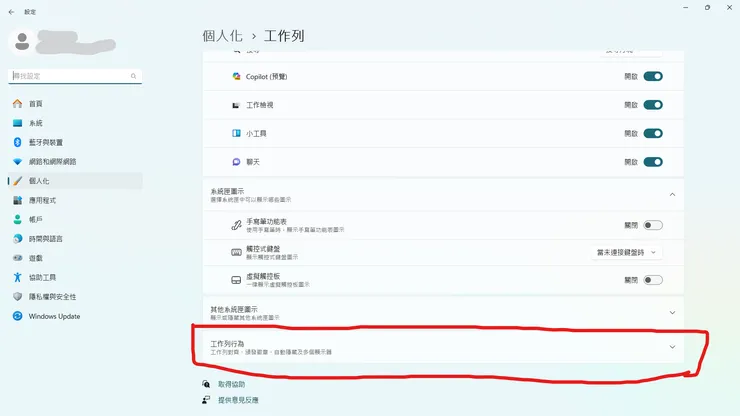Select 藍牙與裝置 in the sidebar
740x416 pixels.
(x=75, y=142)
